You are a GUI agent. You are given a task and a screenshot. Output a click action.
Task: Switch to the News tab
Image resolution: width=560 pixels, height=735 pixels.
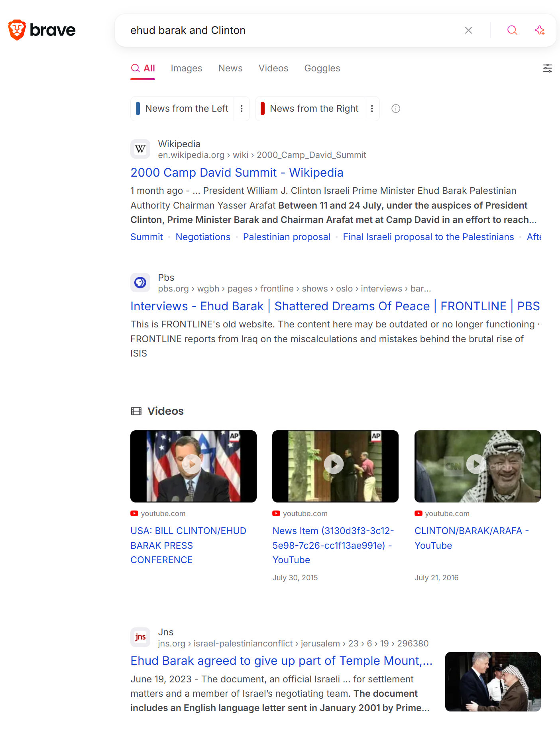230,69
